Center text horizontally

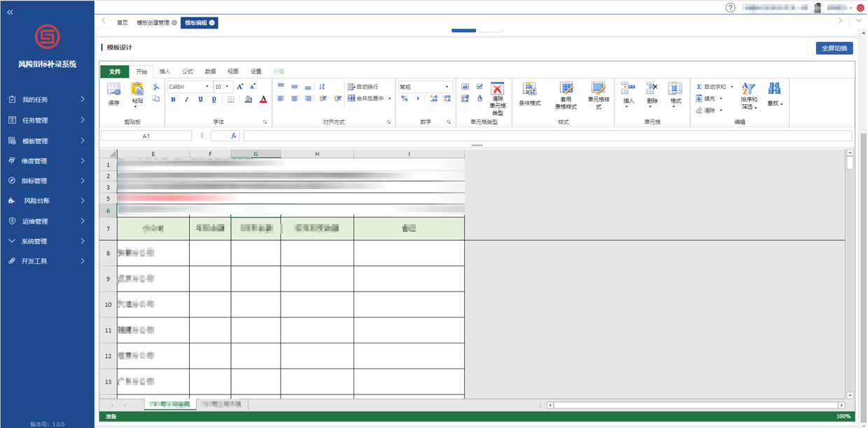(295, 99)
